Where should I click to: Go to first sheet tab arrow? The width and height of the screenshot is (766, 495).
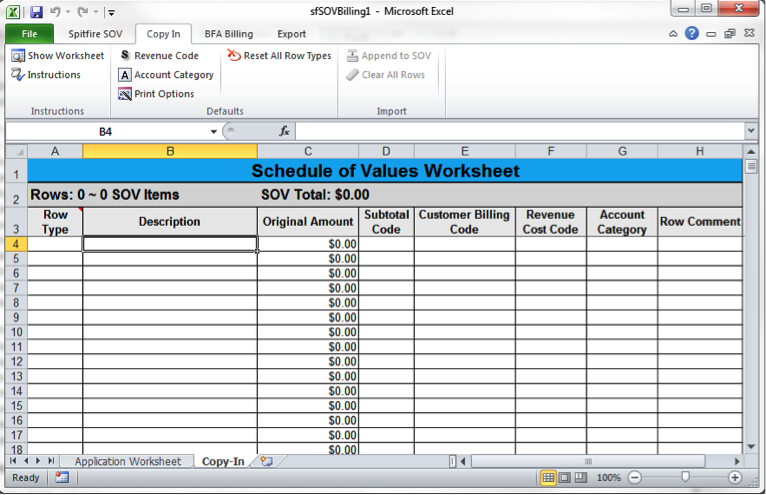coord(13,461)
